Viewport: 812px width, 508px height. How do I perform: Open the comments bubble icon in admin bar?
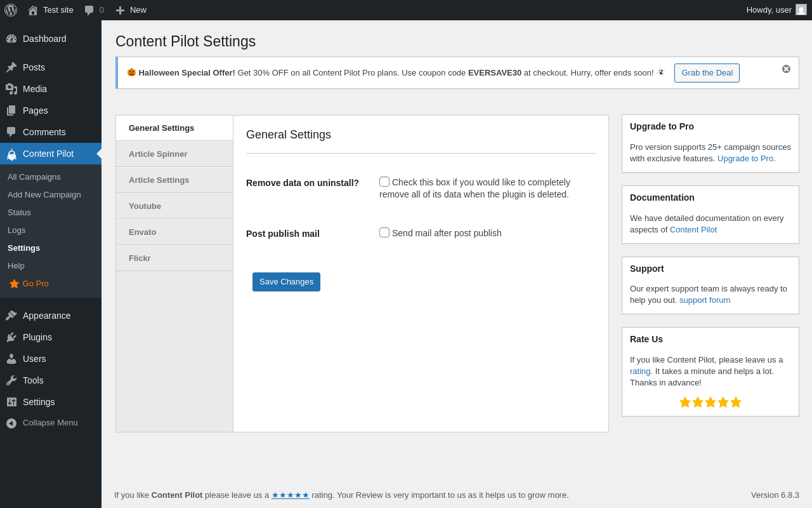pyautogui.click(x=89, y=10)
